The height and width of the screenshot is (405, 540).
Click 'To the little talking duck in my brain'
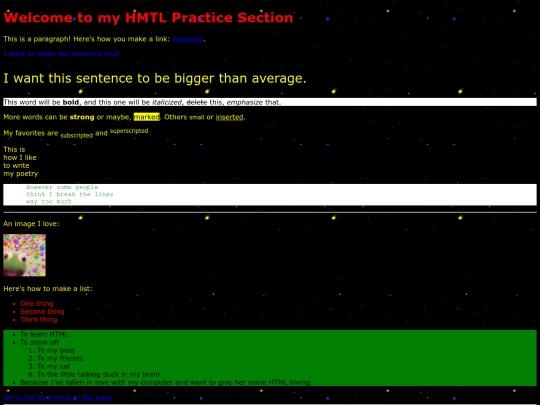click(x=98, y=374)
